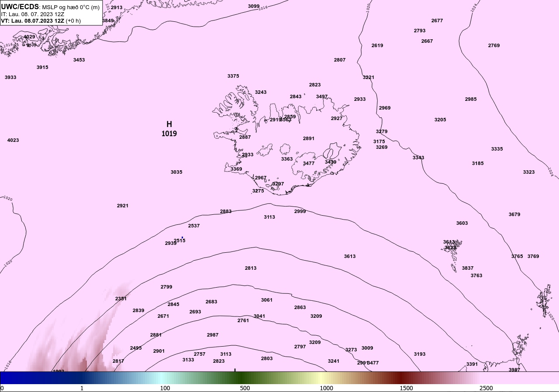Viewport: 559px width, 392px height.
Task: Click the 3335 height value
Action: 497,149
